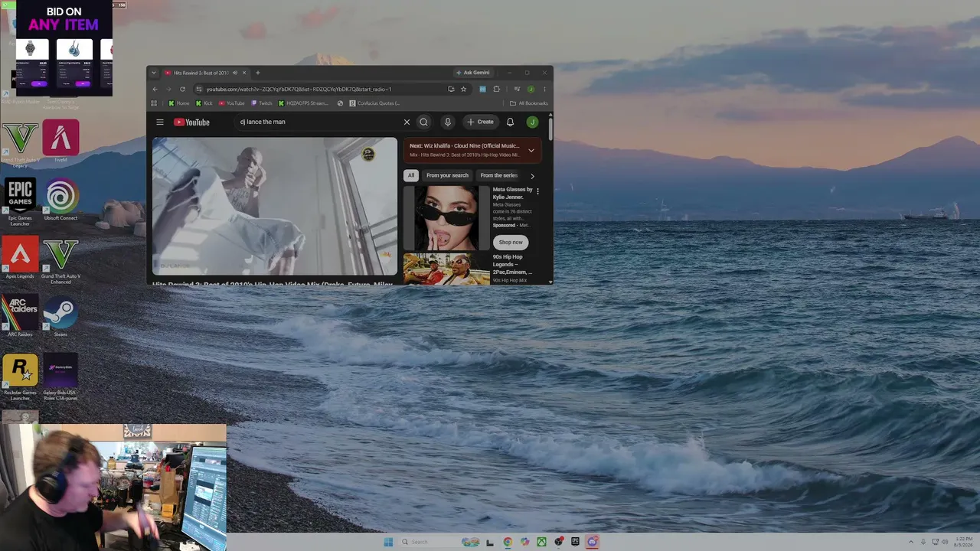Open the Meta Glasses ad thumbnail

[x=446, y=217]
